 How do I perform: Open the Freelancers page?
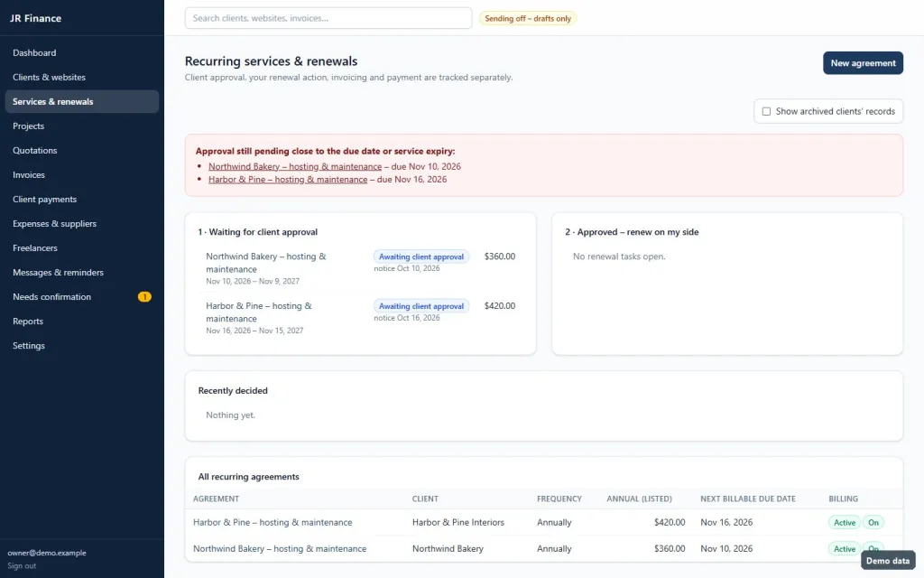tap(82, 248)
